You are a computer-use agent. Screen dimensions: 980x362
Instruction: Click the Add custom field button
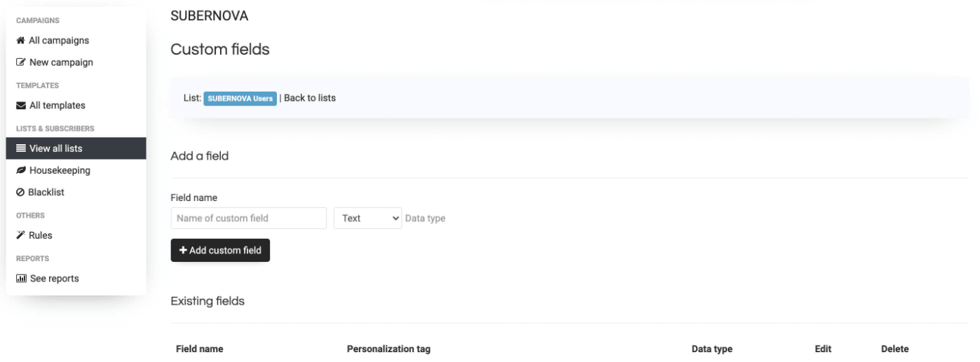pos(220,251)
